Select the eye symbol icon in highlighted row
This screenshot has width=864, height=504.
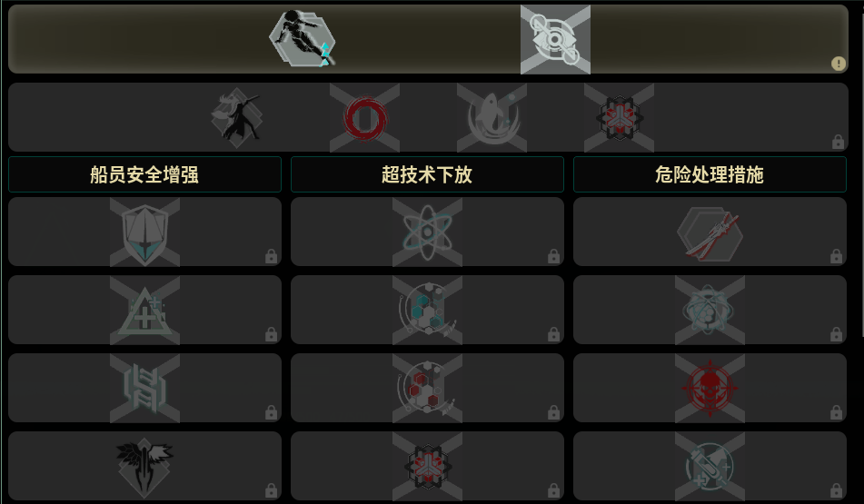point(555,40)
